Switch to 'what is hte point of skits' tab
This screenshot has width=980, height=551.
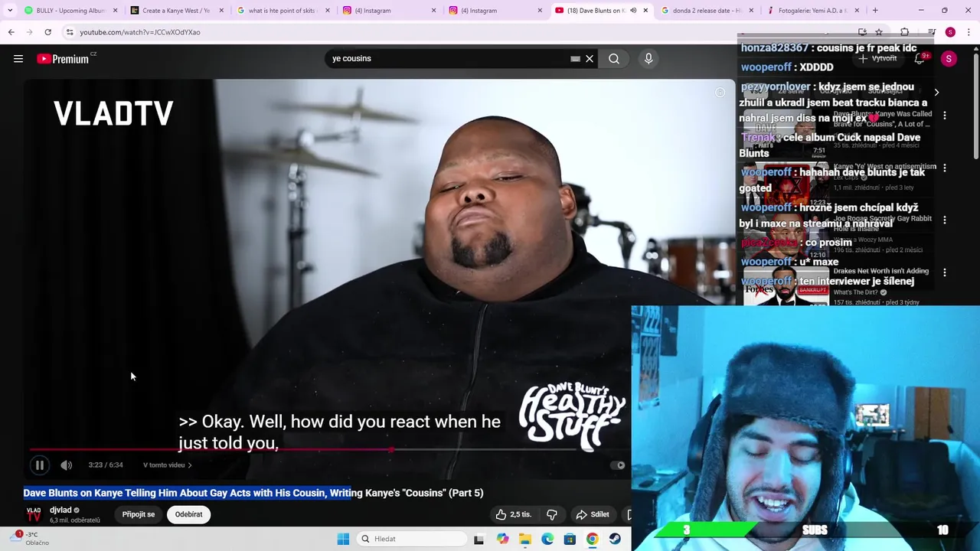283,11
